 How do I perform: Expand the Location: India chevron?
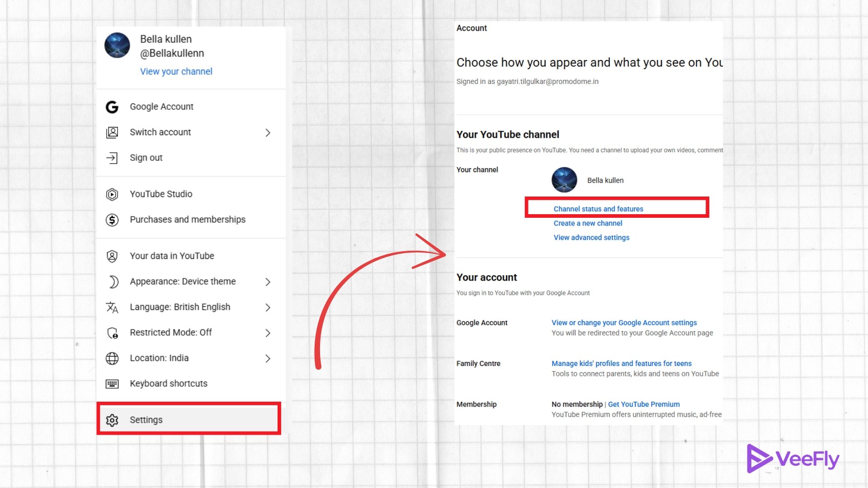click(x=268, y=359)
